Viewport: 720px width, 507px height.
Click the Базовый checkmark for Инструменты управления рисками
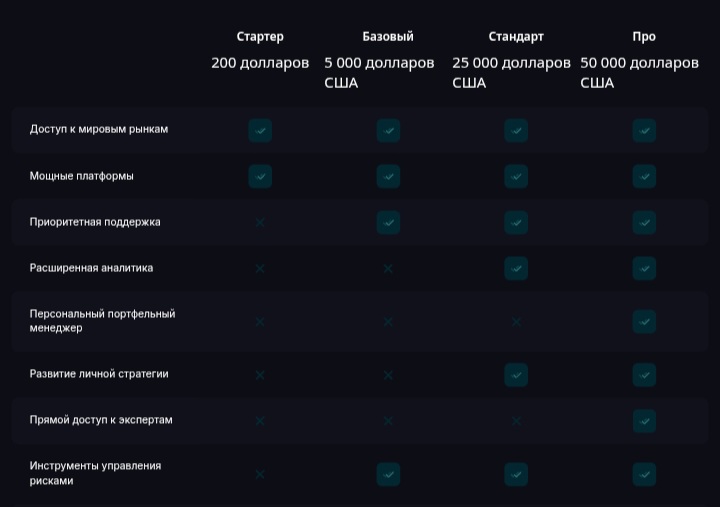point(388,474)
